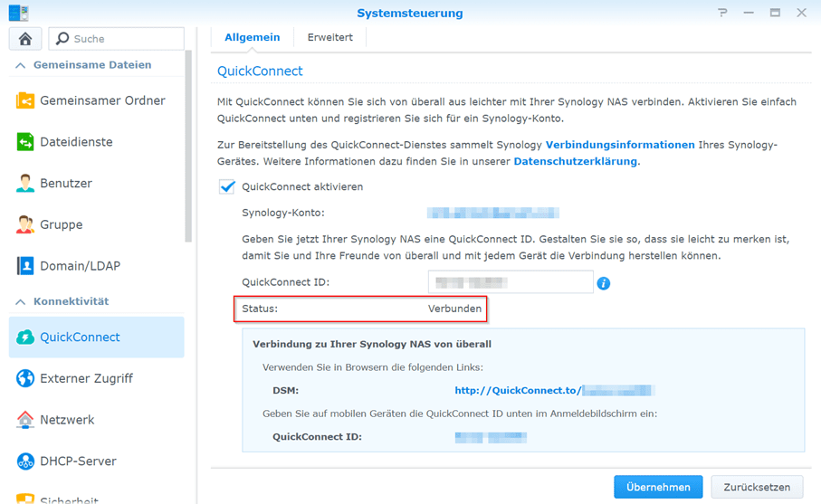Toggle the QuickConnect aktivieren checkbox

point(226,186)
